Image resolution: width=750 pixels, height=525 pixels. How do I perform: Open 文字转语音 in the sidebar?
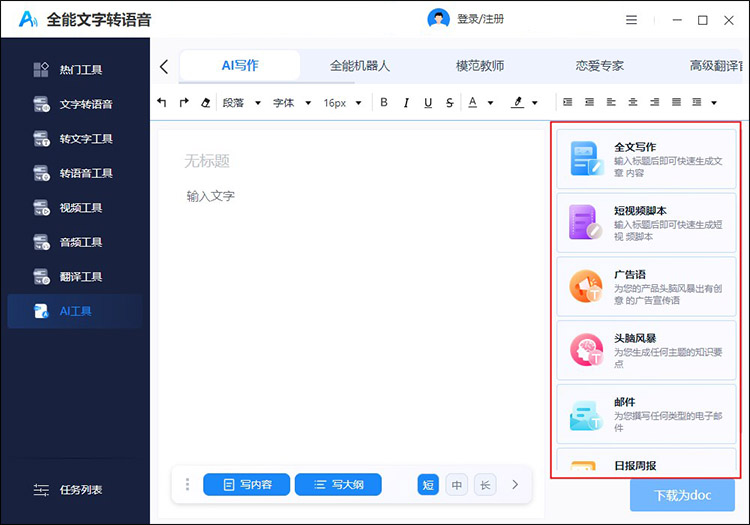75,104
